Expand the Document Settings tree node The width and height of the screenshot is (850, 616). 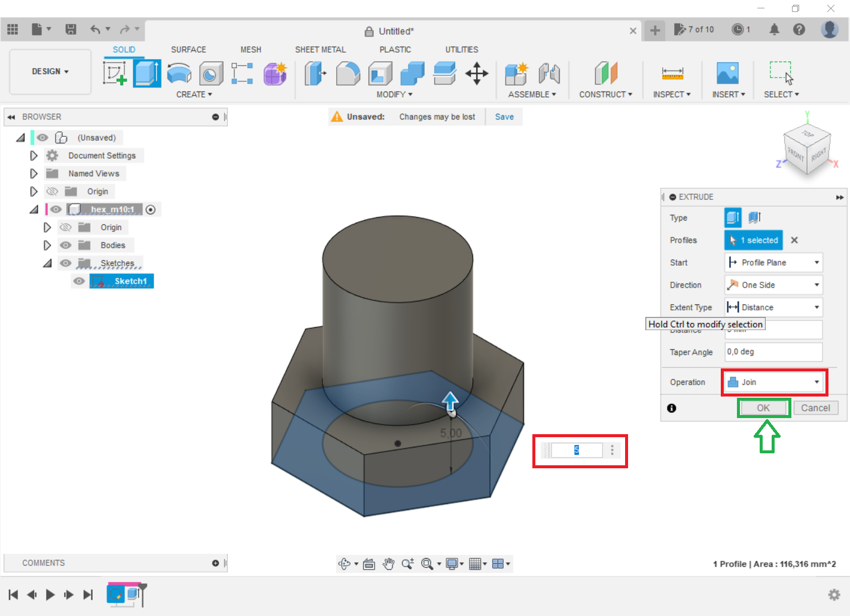[x=34, y=155]
